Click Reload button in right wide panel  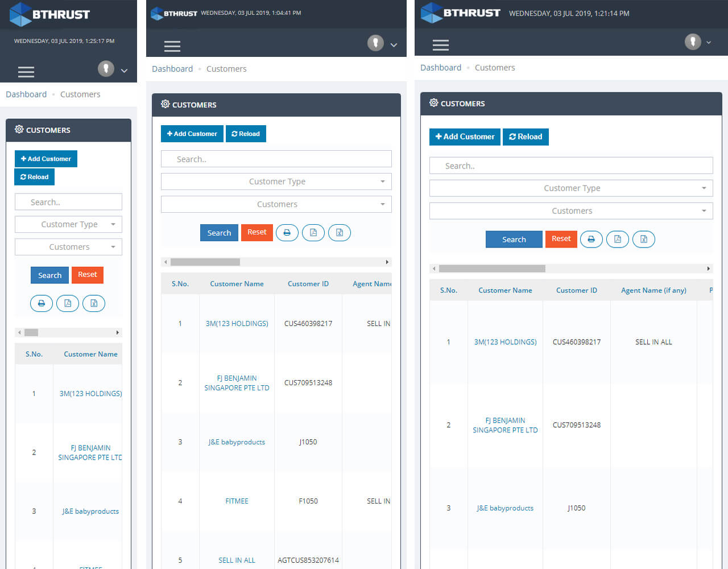click(526, 137)
